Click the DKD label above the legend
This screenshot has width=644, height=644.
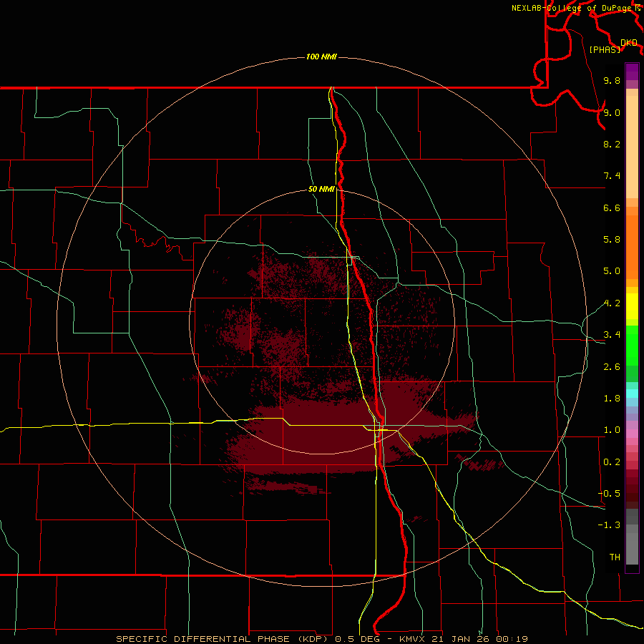tap(629, 43)
